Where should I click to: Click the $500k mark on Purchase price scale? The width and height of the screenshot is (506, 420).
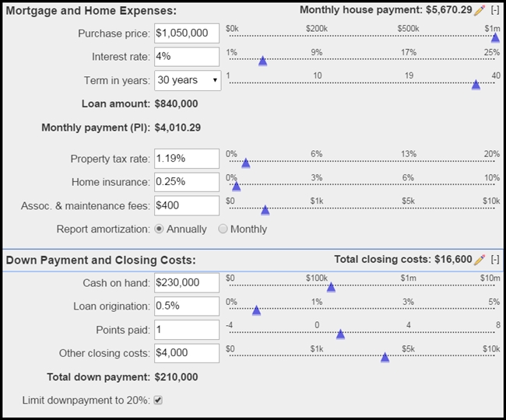[408, 29]
